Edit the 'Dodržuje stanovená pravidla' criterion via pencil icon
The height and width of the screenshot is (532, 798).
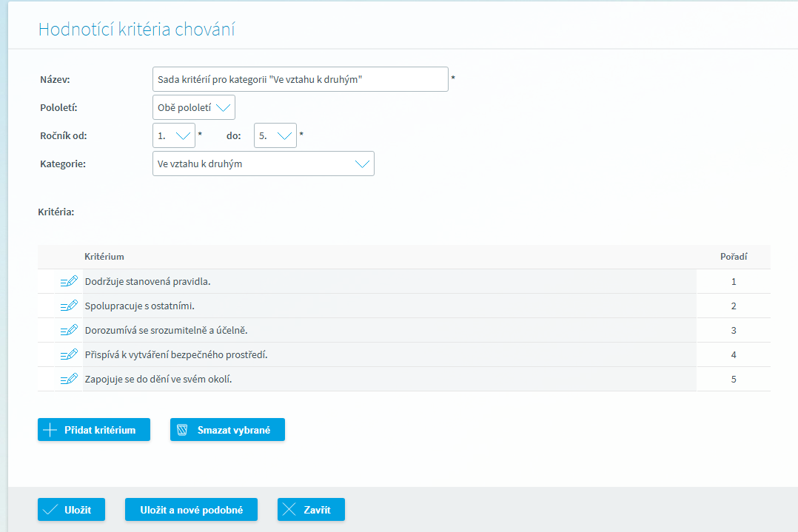coord(69,281)
